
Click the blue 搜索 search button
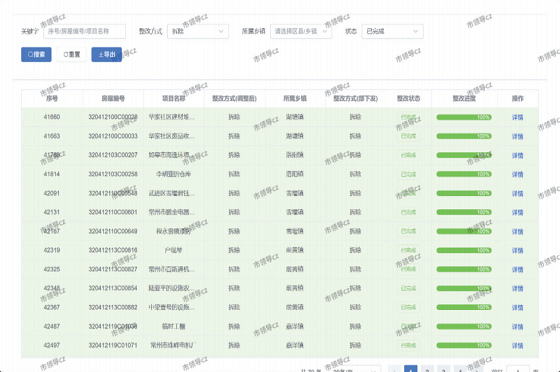[x=36, y=54]
